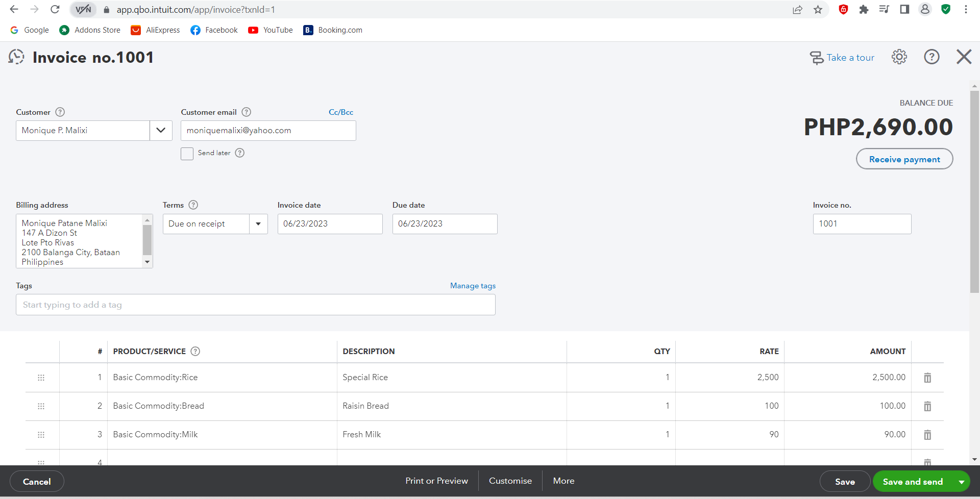Screen dimensions: 980x499
Task: Open the Cc/Bcc link
Action: (x=341, y=112)
